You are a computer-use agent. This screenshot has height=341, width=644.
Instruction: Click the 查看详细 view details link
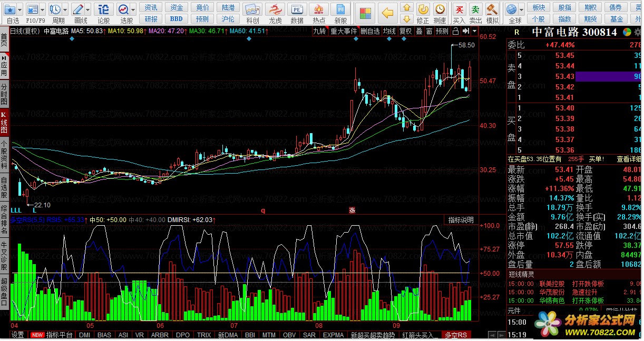tap(629, 159)
